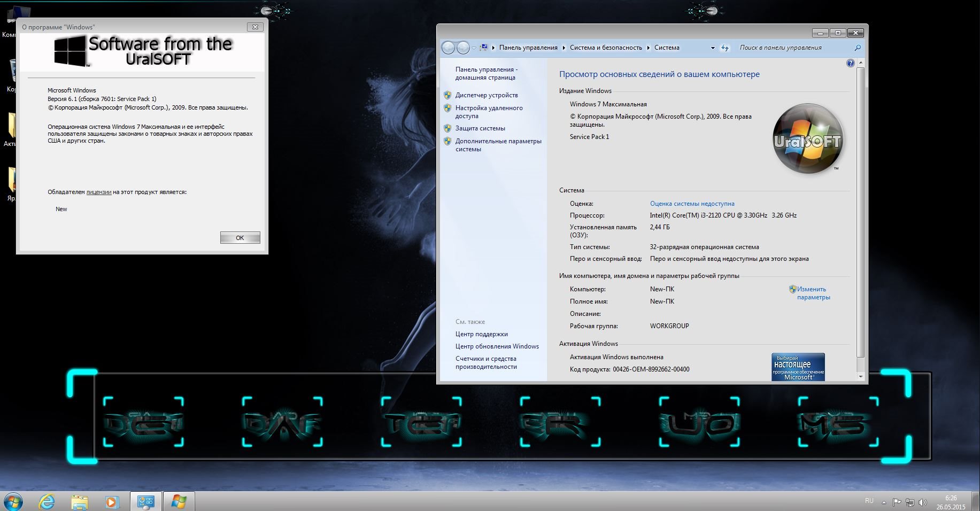Click scrollbar up arrow in System window
This screenshot has height=511, width=980.
(860, 63)
